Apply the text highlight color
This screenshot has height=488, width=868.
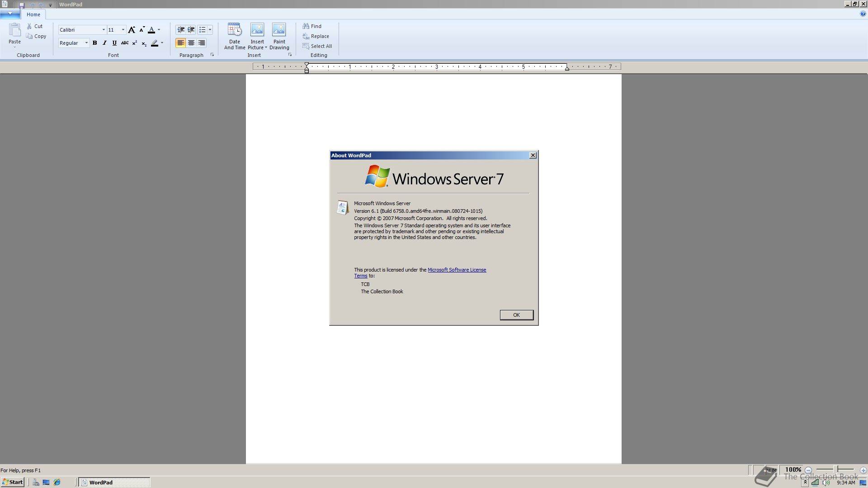155,43
